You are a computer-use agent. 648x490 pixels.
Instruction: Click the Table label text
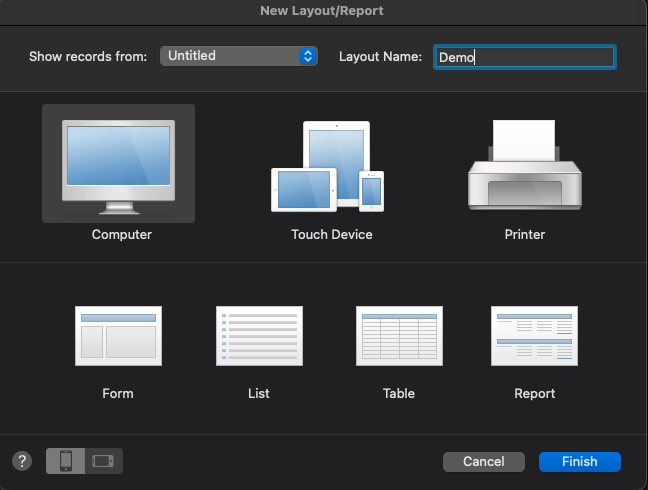399,393
